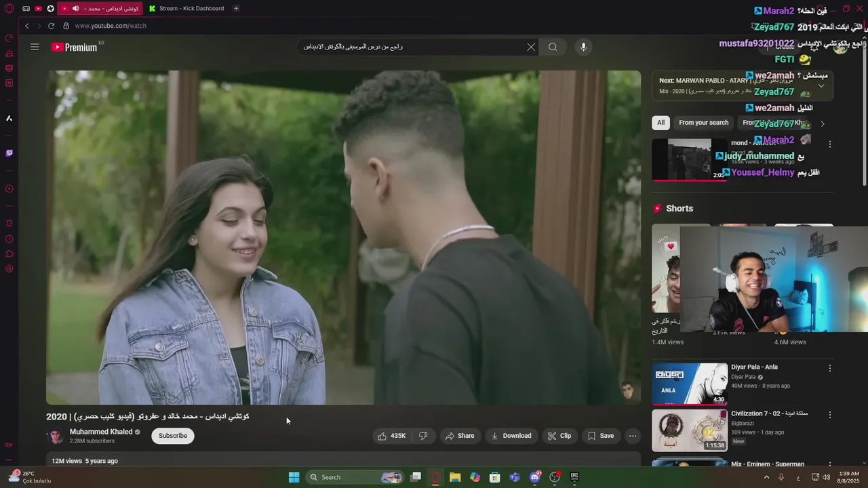868x488 pixels.
Task: Open sidebar extensions cube icon
Action: pos(9,253)
